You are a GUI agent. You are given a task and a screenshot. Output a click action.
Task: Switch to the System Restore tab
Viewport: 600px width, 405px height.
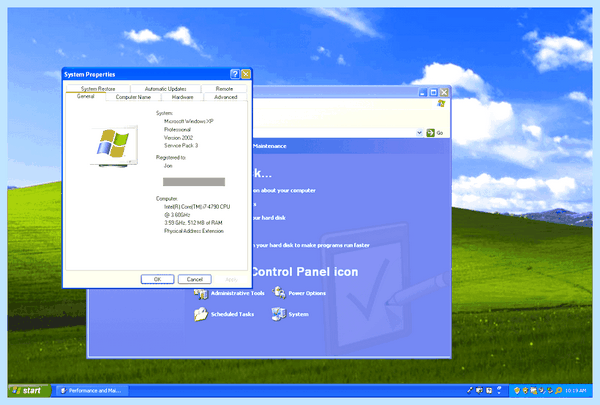point(98,89)
